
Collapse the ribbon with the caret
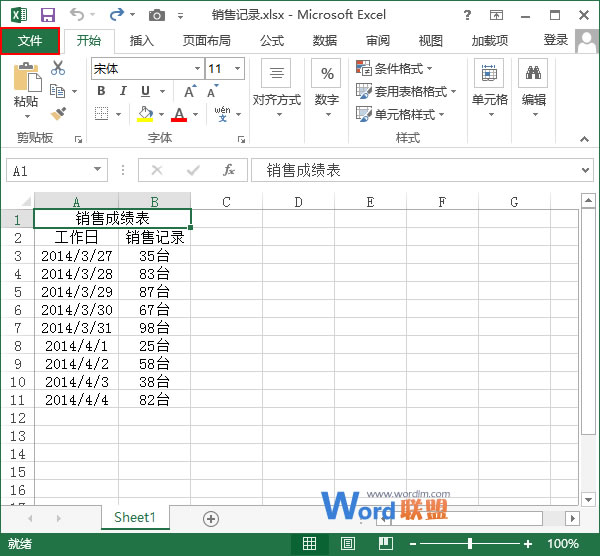point(584,139)
